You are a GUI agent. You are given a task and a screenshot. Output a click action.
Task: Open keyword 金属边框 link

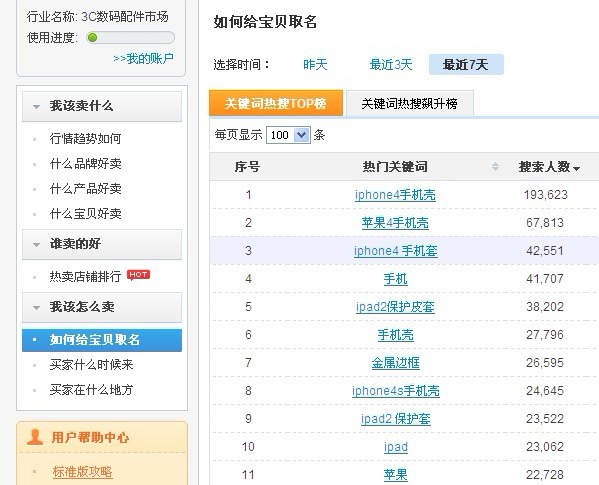(395, 363)
